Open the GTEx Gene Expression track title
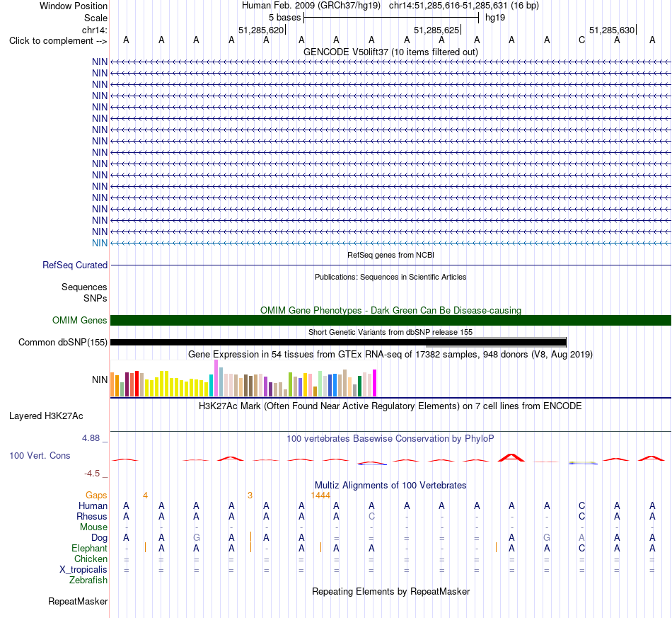 tap(390, 354)
